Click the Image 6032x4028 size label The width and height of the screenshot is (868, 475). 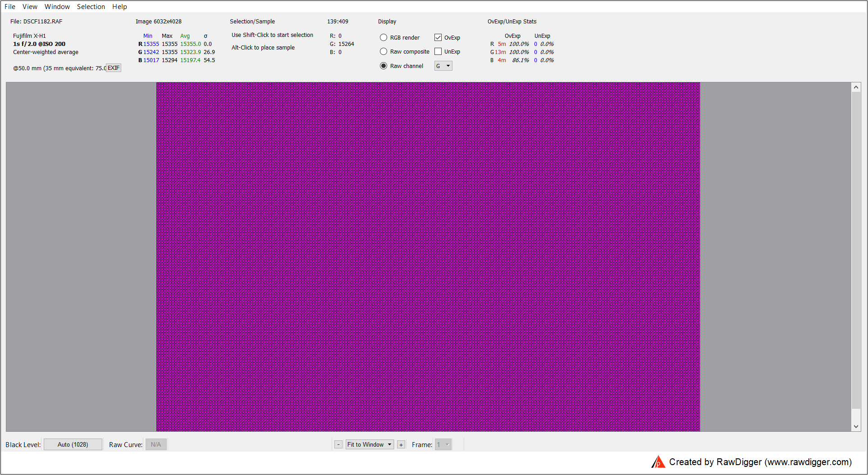click(159, 22)
